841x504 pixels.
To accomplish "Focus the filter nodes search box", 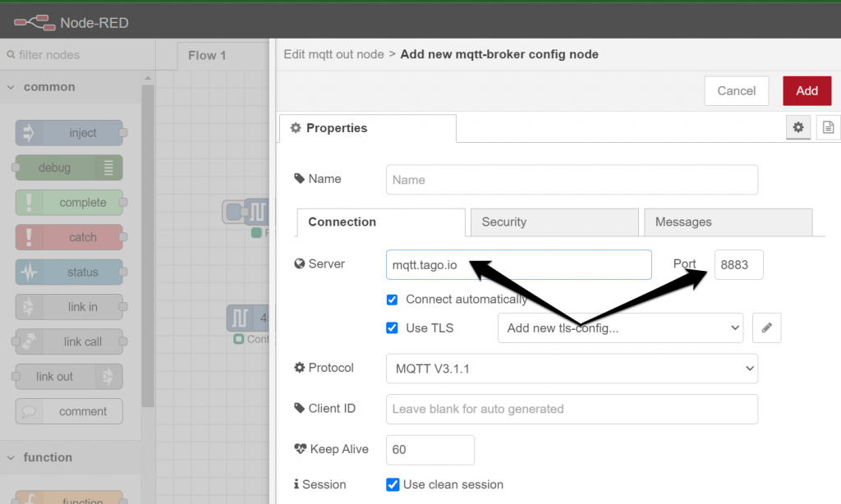I will 78,55.
